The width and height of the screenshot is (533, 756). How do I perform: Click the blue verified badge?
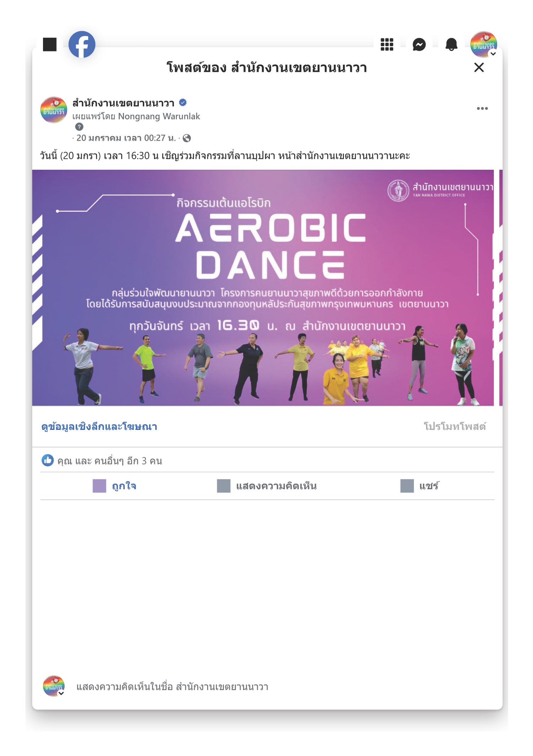(183, 103)
